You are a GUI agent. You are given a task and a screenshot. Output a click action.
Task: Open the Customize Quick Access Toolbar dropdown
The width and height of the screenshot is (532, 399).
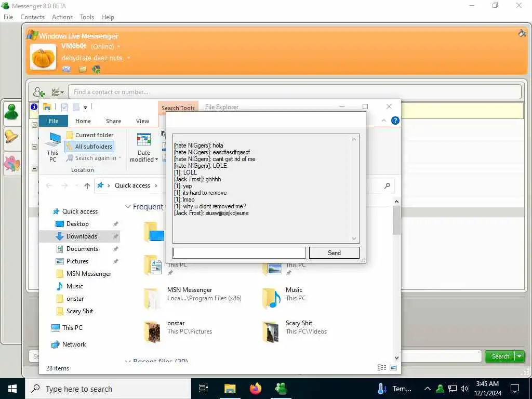click(86, 108)
